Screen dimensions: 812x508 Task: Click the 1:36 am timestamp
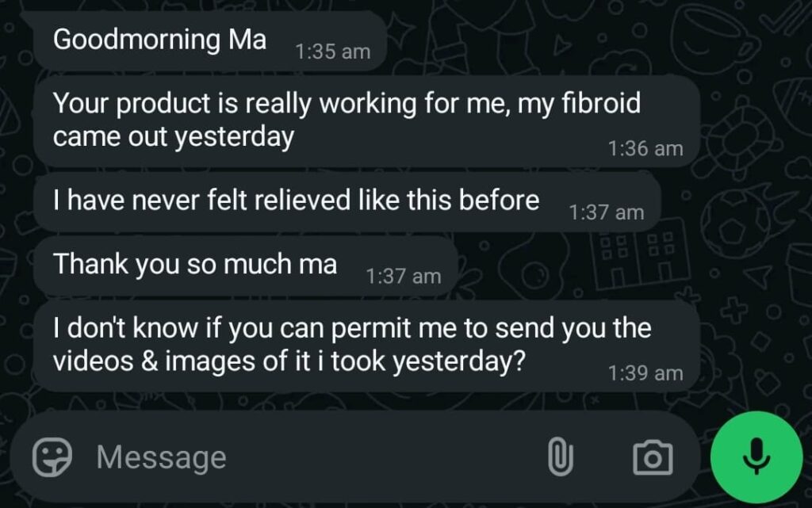coord(645,148)
